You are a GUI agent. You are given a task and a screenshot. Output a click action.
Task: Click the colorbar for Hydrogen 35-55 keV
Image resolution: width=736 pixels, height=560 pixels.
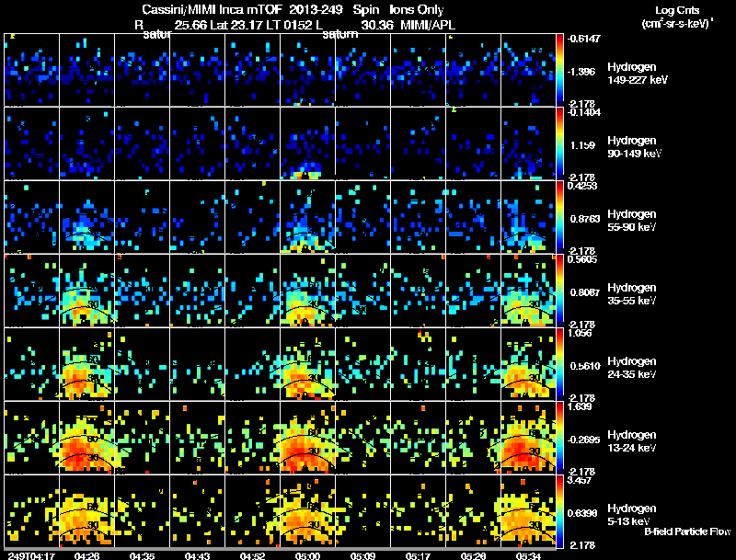point(559,291)
